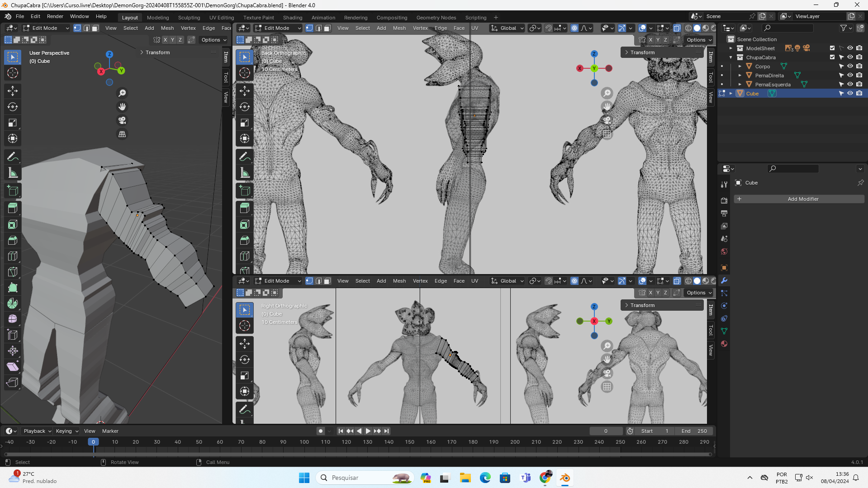Viewport: 868px width, 488px height.
Task: Open the Render properties tab
Action: [724, 200]
